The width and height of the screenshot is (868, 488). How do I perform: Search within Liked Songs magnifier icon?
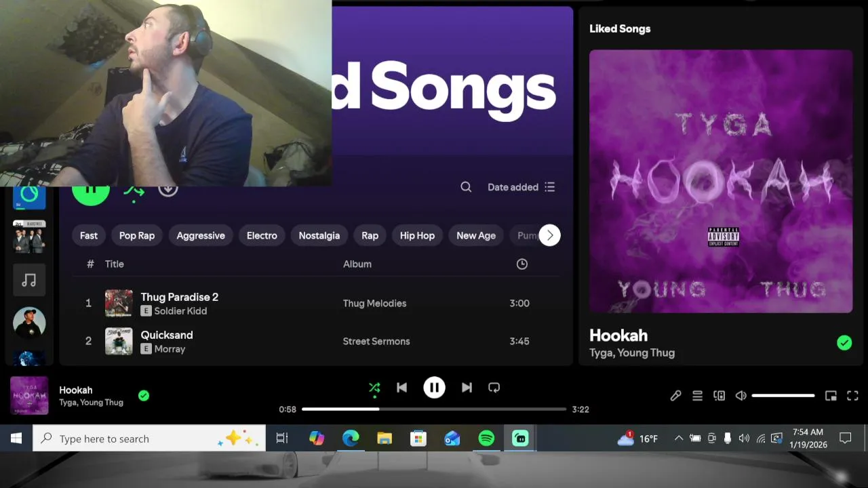tap(466, 187)
